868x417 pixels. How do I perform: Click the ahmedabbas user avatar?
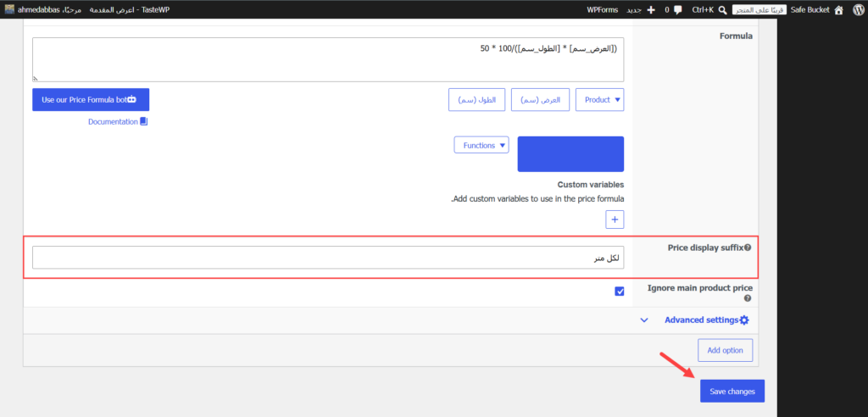pos(9,9)
